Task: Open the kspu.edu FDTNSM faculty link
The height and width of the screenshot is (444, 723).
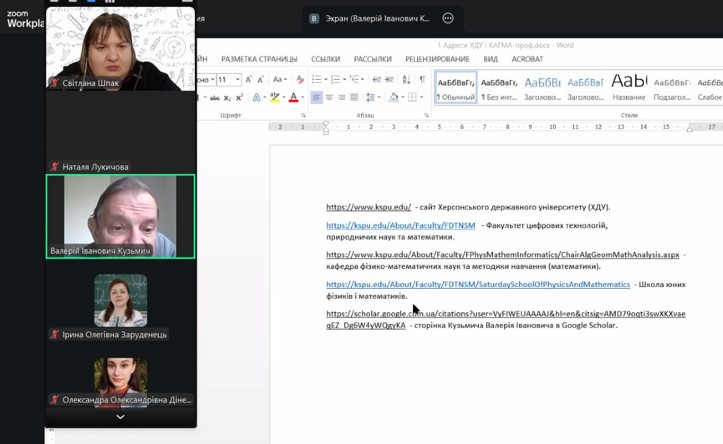Action: click(x=401, y=225)
